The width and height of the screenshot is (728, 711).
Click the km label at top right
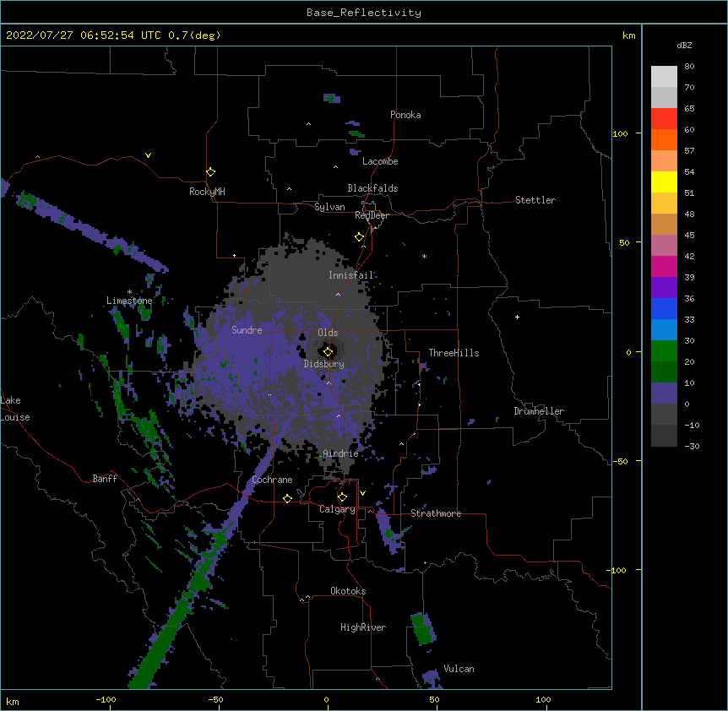pyautogui.click(x=628, y=35)
